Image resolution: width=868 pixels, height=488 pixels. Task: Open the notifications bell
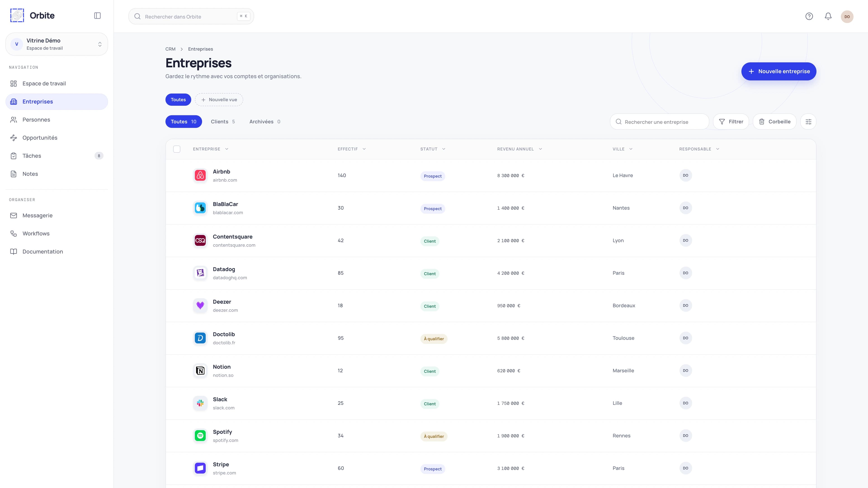(x=828, y=16)
